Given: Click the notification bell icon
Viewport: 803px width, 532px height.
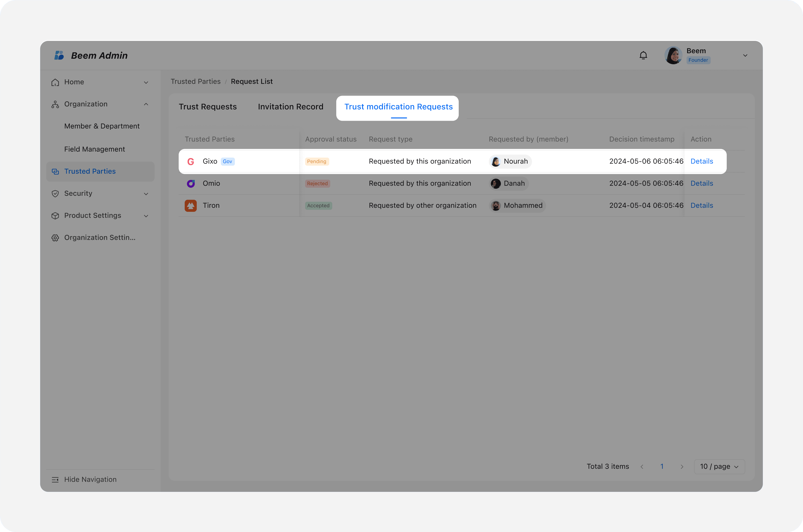Looking at the screenshot, I should pyautogui.click(x=643, y=55).
